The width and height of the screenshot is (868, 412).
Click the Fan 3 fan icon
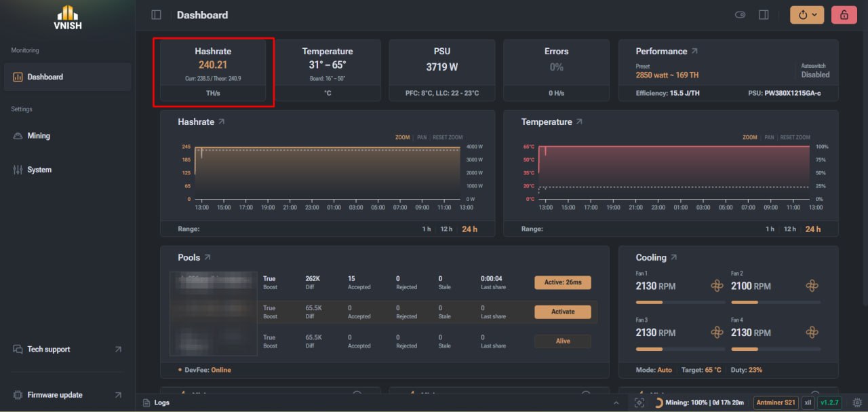(x=717, y=332)
